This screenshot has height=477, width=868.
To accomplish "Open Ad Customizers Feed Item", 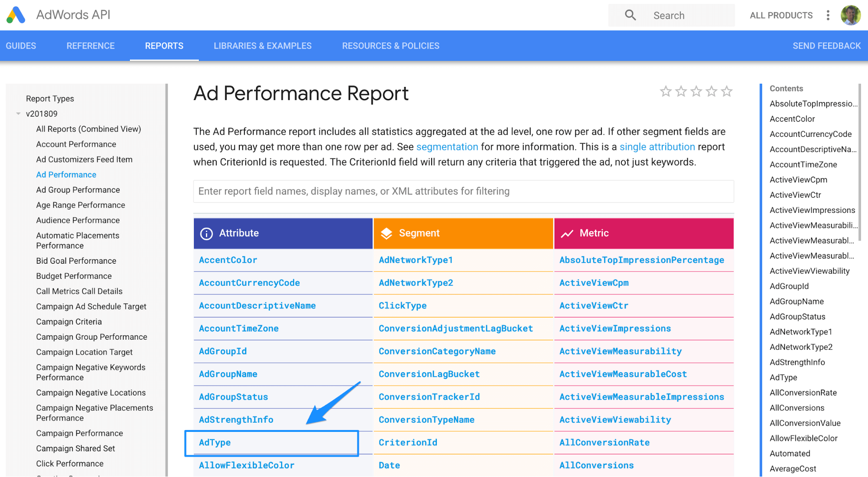I will click(84, 159).
